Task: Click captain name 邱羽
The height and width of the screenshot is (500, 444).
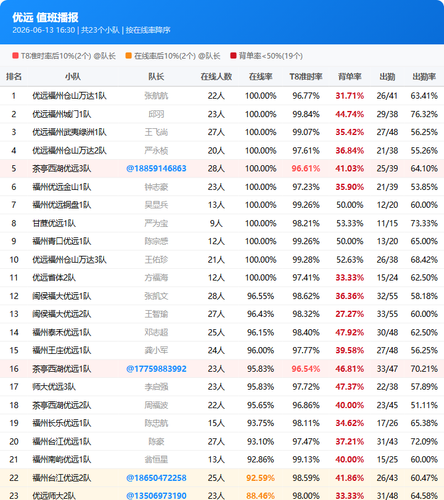Action: point(156,114)
